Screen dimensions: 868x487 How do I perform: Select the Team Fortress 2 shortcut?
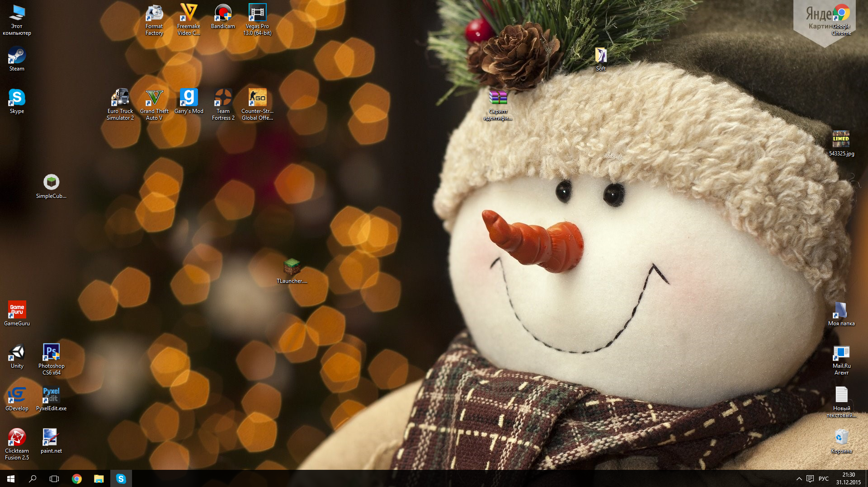pyautogui.click(x=223, y=105)
